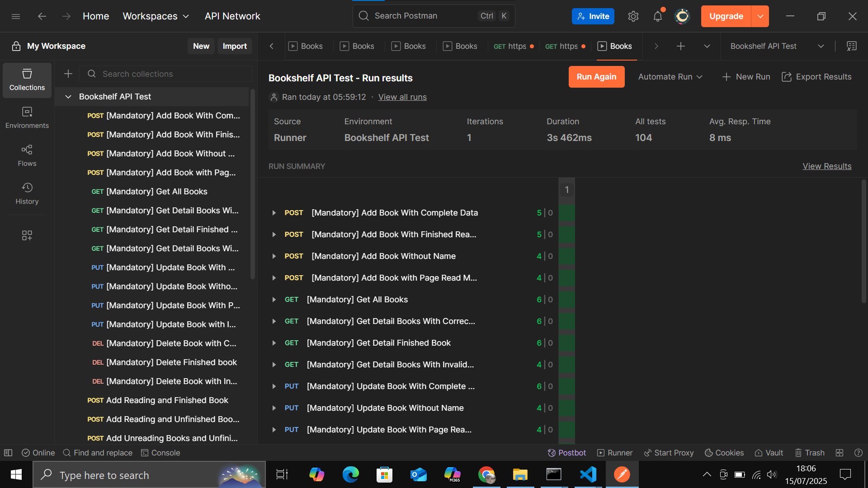The height and width of the screenshot is (488, 868).
Task: Click the Invite button
Action: point(593,16)
